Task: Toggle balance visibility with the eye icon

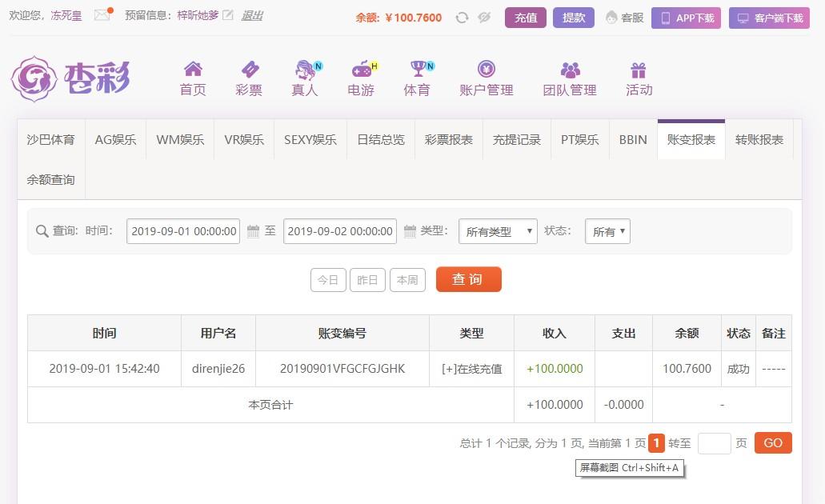Action: point(483,16)
